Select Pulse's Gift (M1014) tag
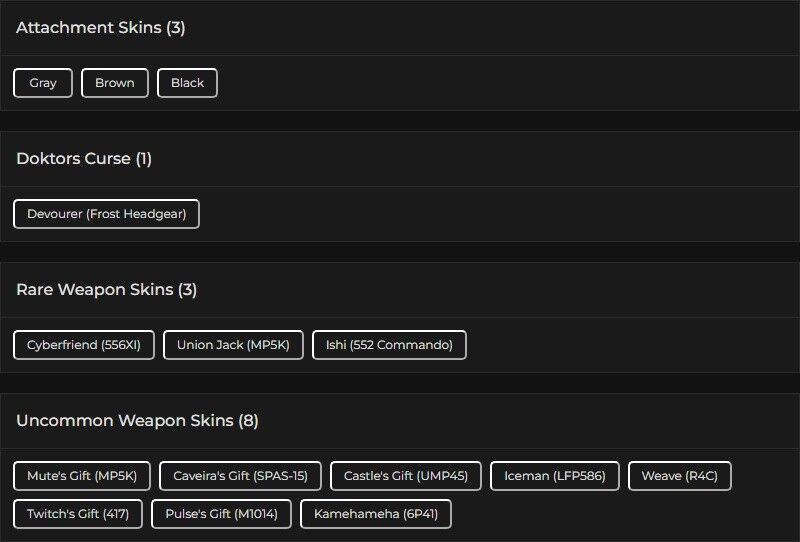Image resolution: width=800 pixels, height=542 pixels. pos(221,514)
